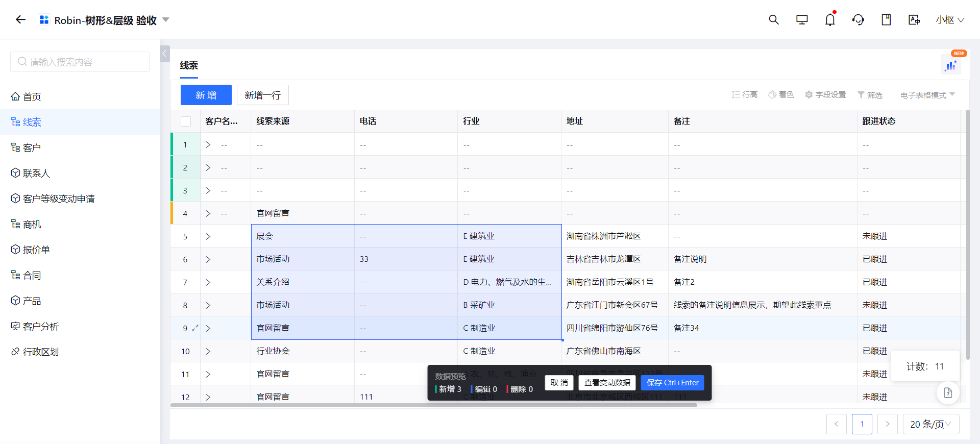Go to next page arrow
The width and height of the screenshot is (980, 444).
pos(888,424)
